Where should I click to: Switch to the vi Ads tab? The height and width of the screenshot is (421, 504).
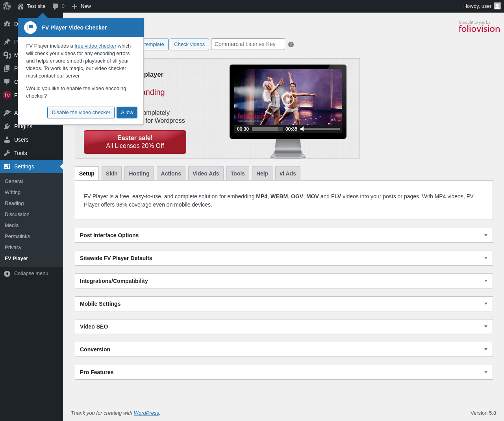coord(288,174)
